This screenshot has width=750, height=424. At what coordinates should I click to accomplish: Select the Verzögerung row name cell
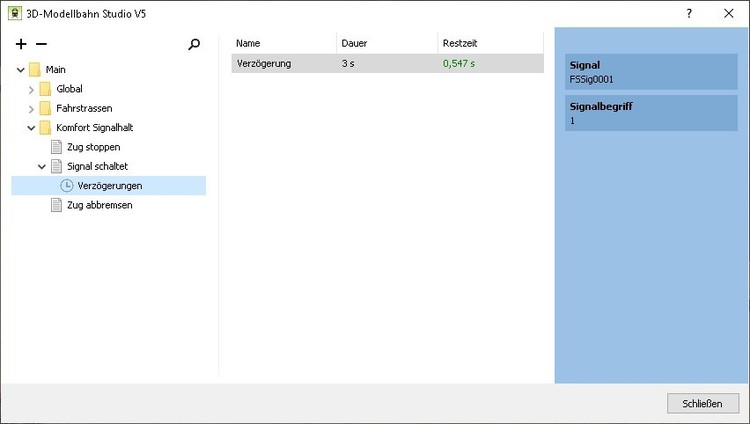coord(264,64)
